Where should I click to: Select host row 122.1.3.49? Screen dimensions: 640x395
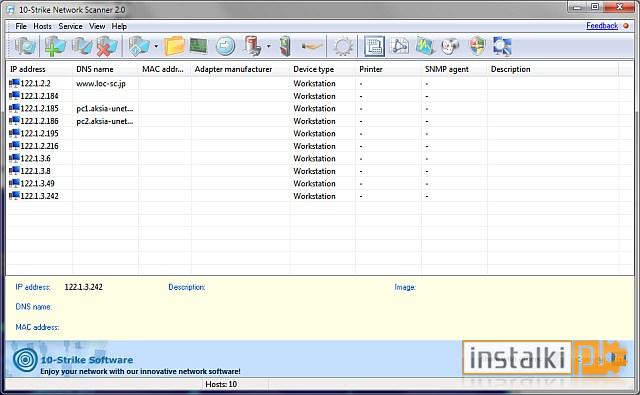320,184
